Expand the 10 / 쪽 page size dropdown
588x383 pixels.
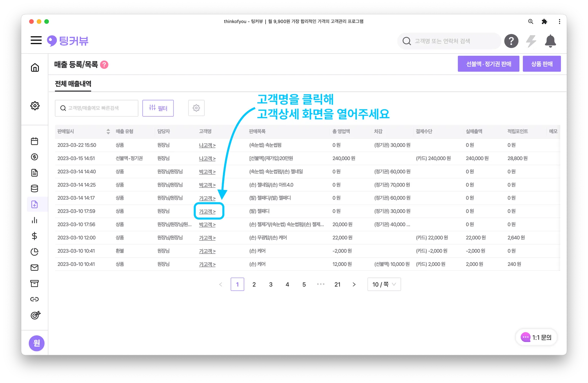(x=384, y=284)
